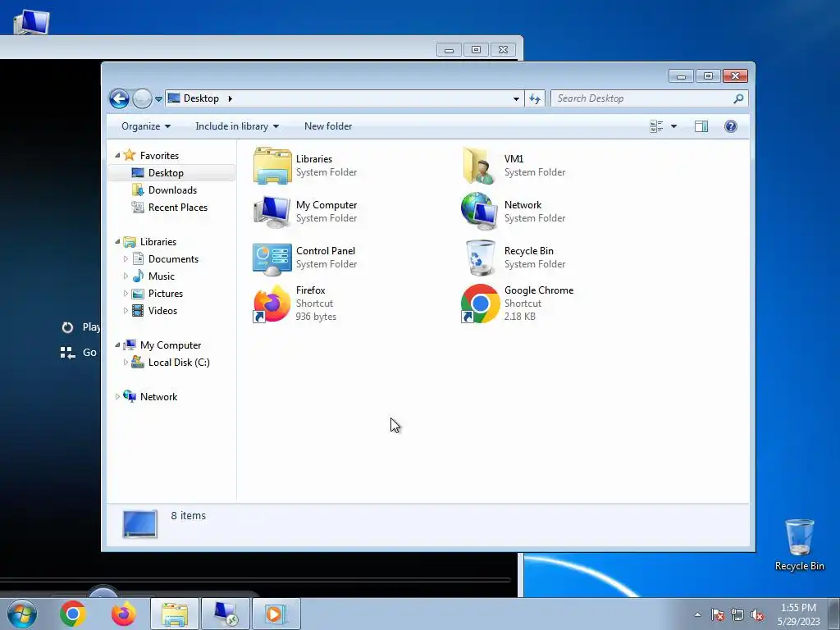
Task: Expand the Local Disk (C:) node
Action: tap(126, 362)
